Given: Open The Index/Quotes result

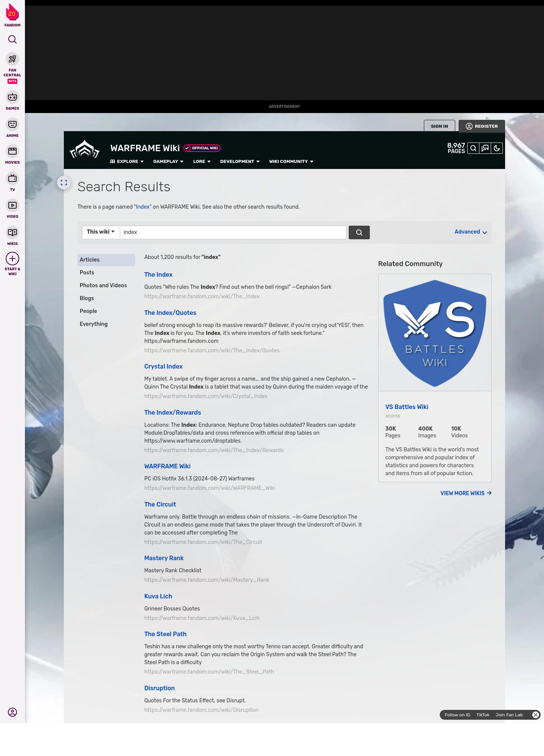Looking at the screenshot, I should (x=170, y=313).
